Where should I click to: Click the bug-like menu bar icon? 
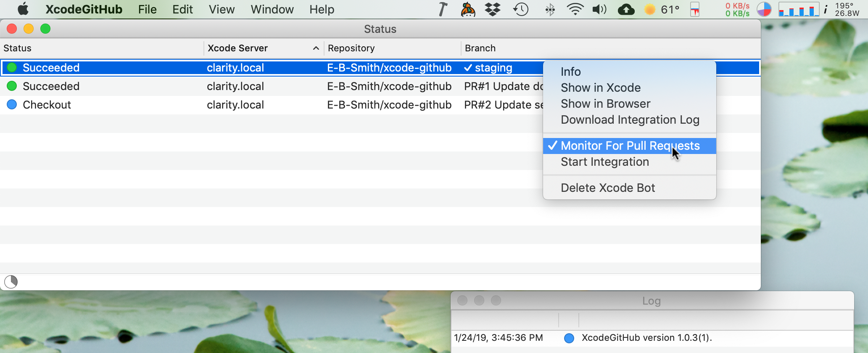(x=468, y=9)
